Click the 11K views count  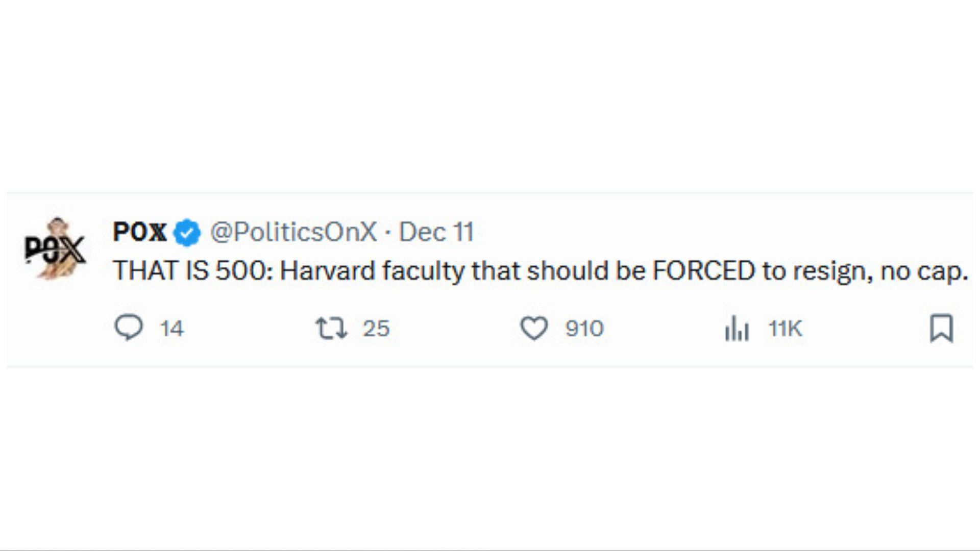click(786, 329)
